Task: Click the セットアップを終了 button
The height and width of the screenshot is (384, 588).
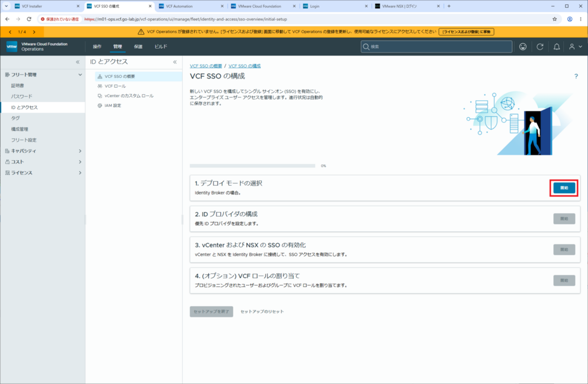Action: (211, 312)
